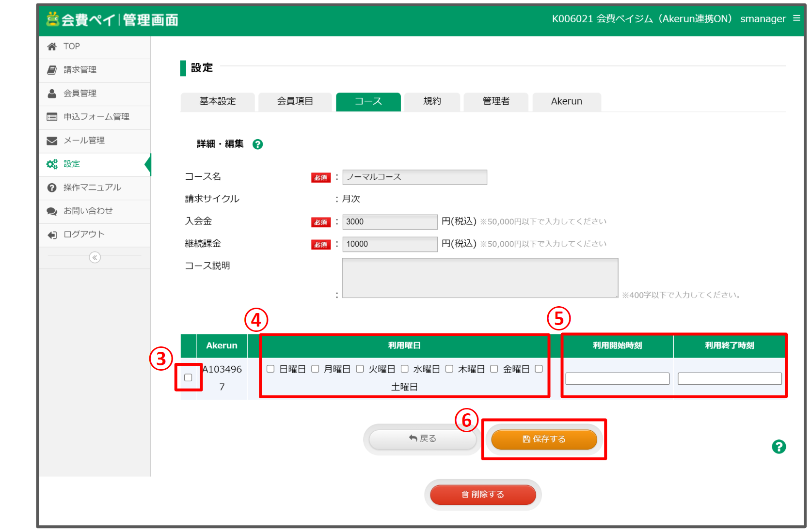Viewport: 811px width, 532px height.
Task: Switch to the Akerun tab
Action: (566, 101)
